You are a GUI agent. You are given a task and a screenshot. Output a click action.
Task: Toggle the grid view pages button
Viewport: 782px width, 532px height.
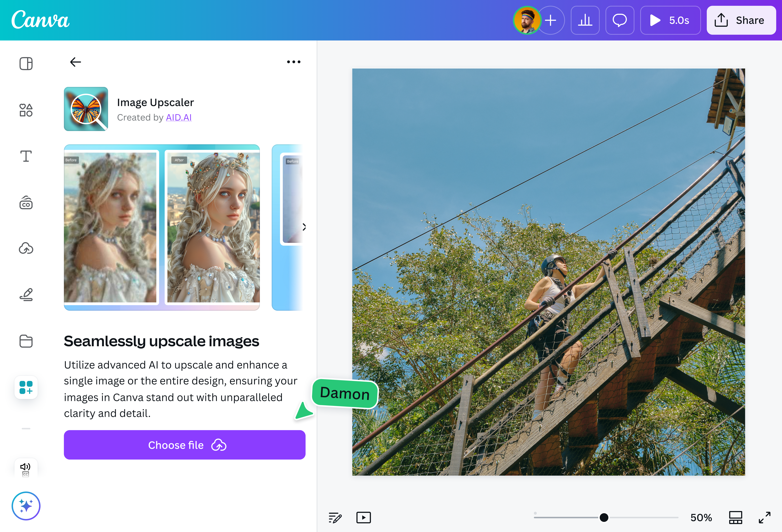pos(736,518)
